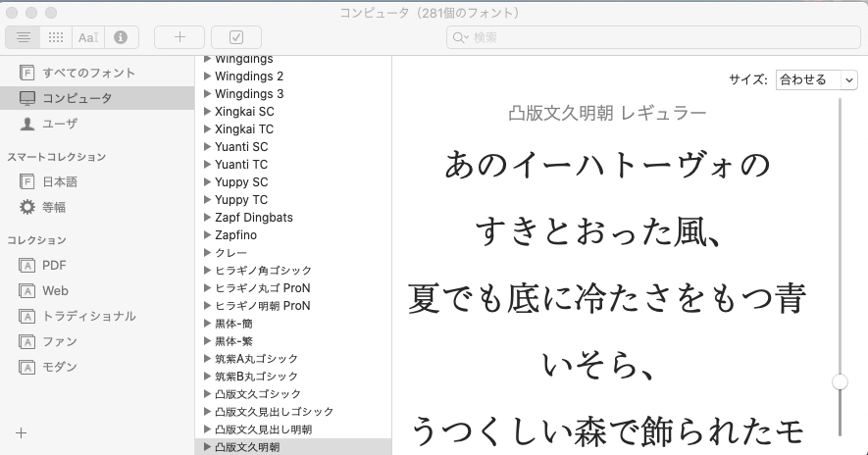This screenshot has height=455, width=868.
Task: Click the トラディショナル collection icon
Action: coord(26,317)
